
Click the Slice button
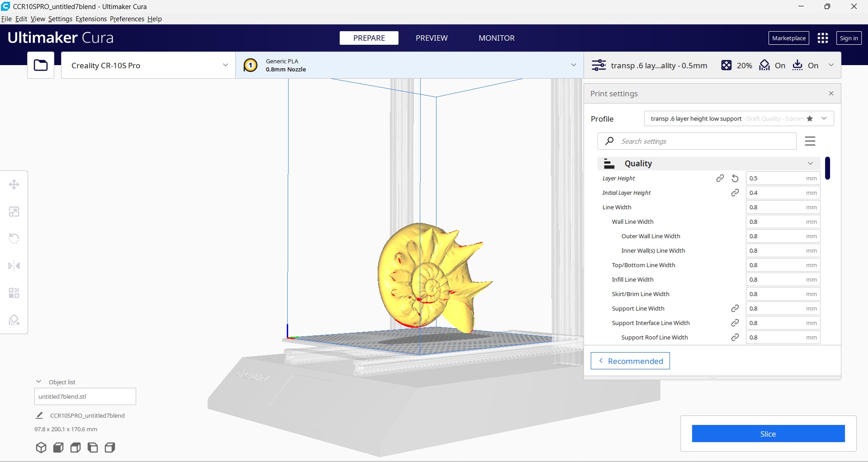pos(768,434)
